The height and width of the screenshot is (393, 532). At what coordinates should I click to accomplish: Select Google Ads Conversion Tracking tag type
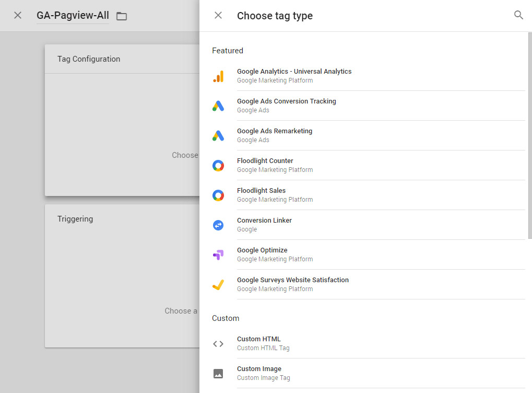pos(369,106)
